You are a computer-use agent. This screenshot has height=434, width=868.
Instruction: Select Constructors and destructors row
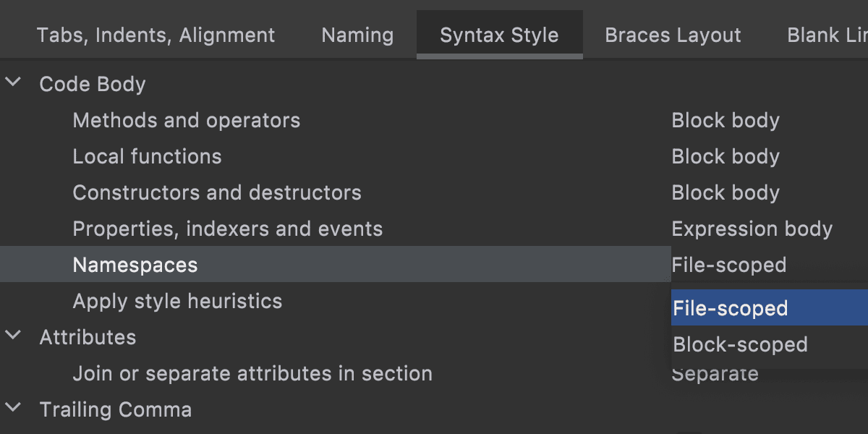pyautogui.click(x=434, y=192)
